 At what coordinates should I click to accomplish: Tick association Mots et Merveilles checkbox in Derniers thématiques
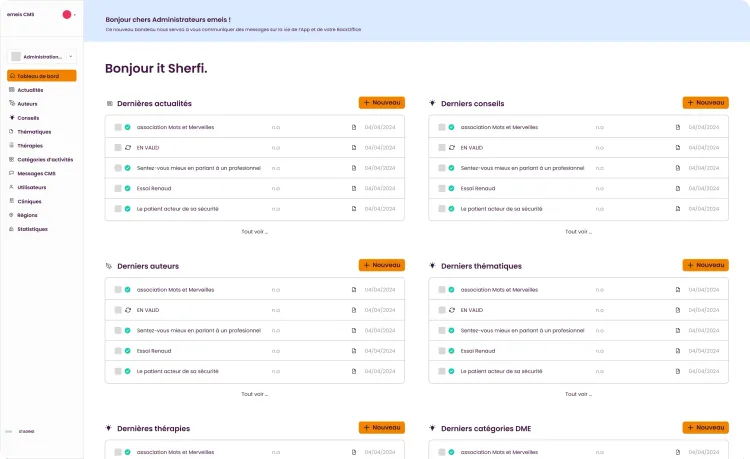[441, 290]
